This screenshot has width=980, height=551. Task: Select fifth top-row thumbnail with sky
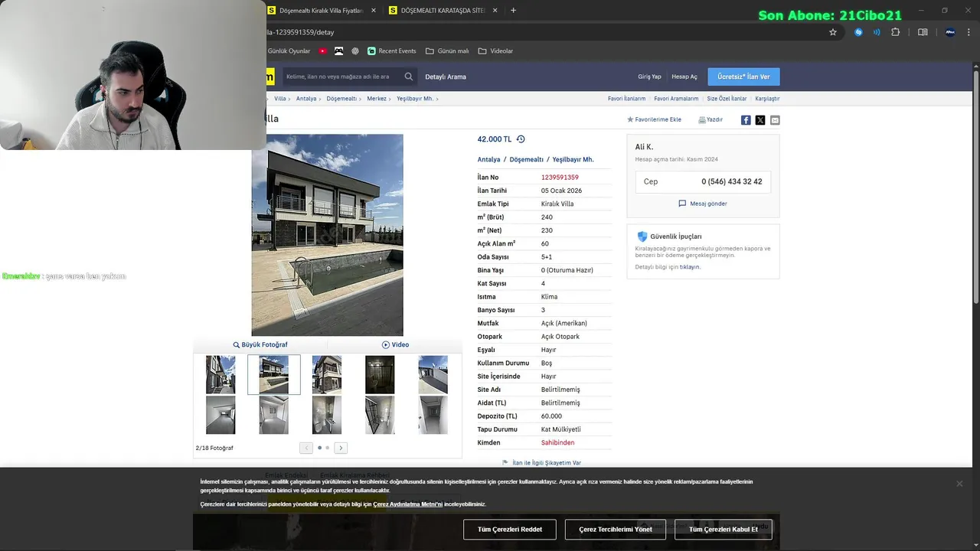pos(433,375)
